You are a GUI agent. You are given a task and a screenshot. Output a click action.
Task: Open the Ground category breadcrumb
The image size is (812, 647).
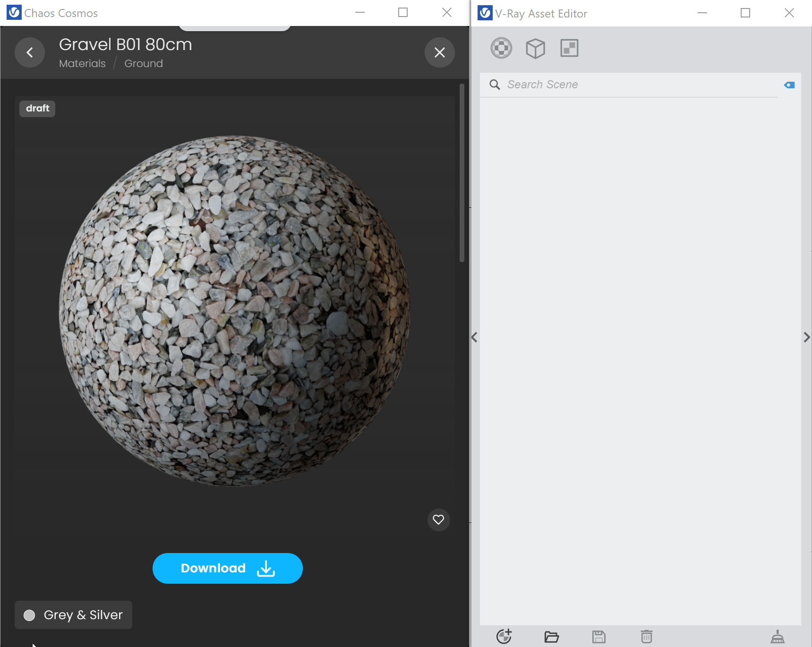[x=144, y=63]
